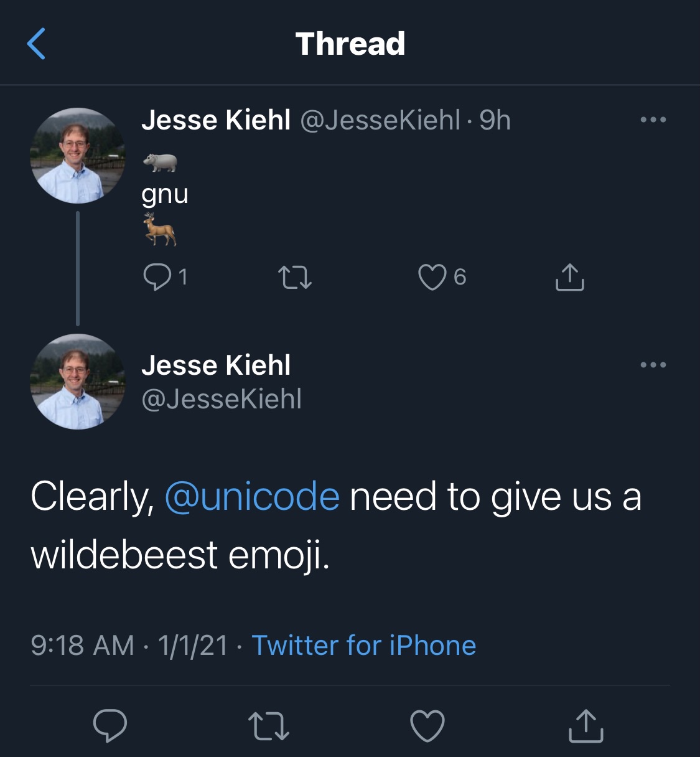
Task: View Jesse Kiehl's avatar on first tweet
Action: pos(78,156)
